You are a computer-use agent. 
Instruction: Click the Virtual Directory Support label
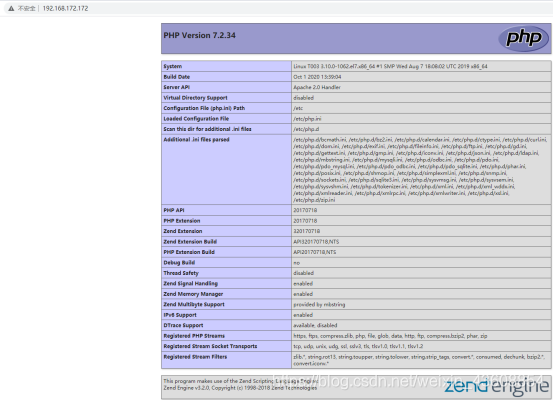(195, 98)
